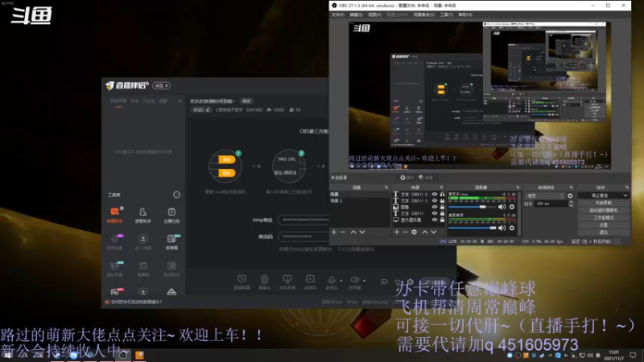This screenshot has width=644, height=362.
Task: Open the Windows notification center icon
Action: click(x=633, y=355)
